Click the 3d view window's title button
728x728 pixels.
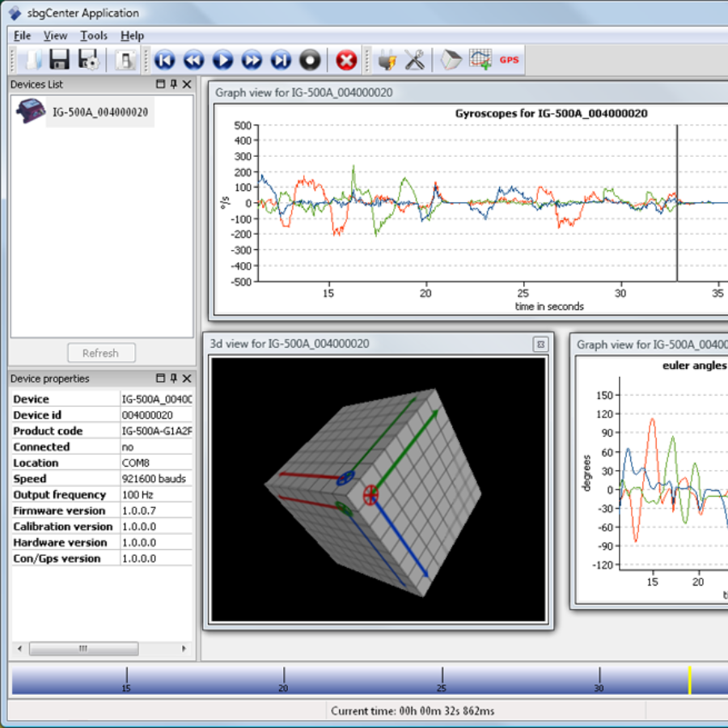point(540,345)
